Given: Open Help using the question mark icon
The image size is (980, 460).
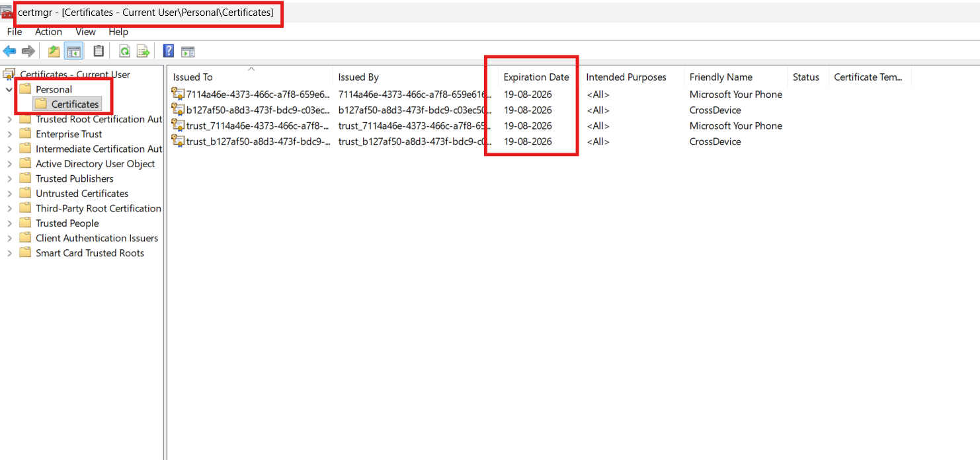Looking at the screenshot, I should (167, 51).
